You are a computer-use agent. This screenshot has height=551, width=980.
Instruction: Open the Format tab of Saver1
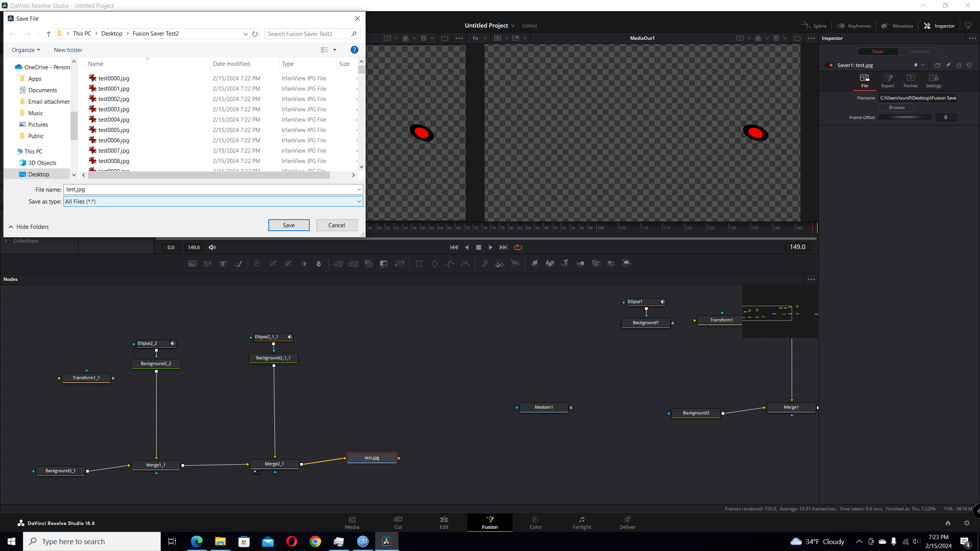(x=911, y=81)
